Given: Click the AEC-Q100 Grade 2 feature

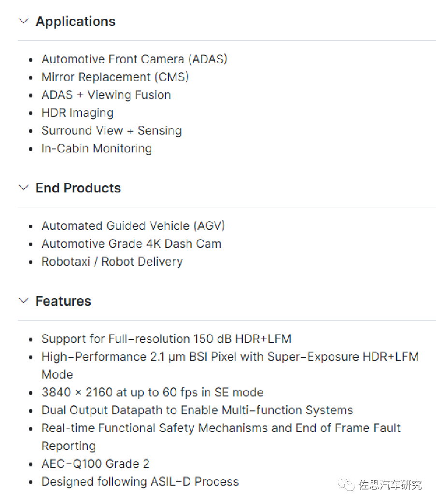Looking at the screenshot, I should [96, 464].
